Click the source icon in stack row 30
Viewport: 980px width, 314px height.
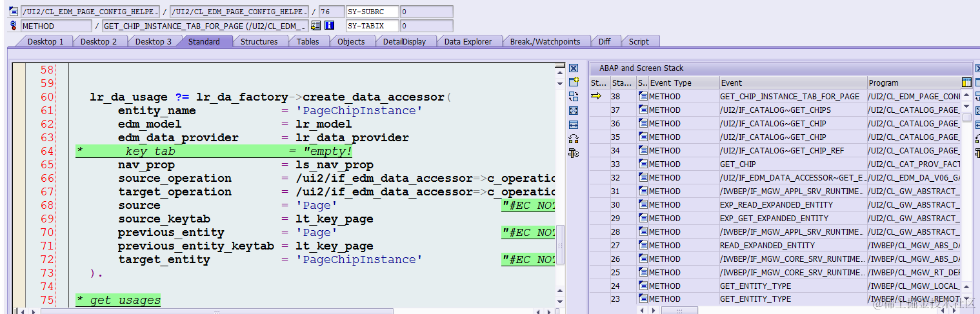click(643, 204)
